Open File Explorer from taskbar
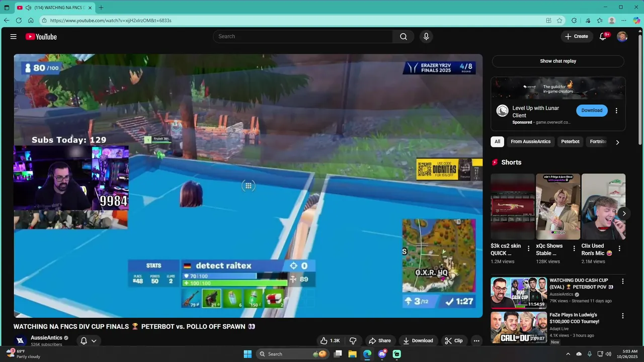644x362 pixels. pyautogui.click(x=353, y=354)
